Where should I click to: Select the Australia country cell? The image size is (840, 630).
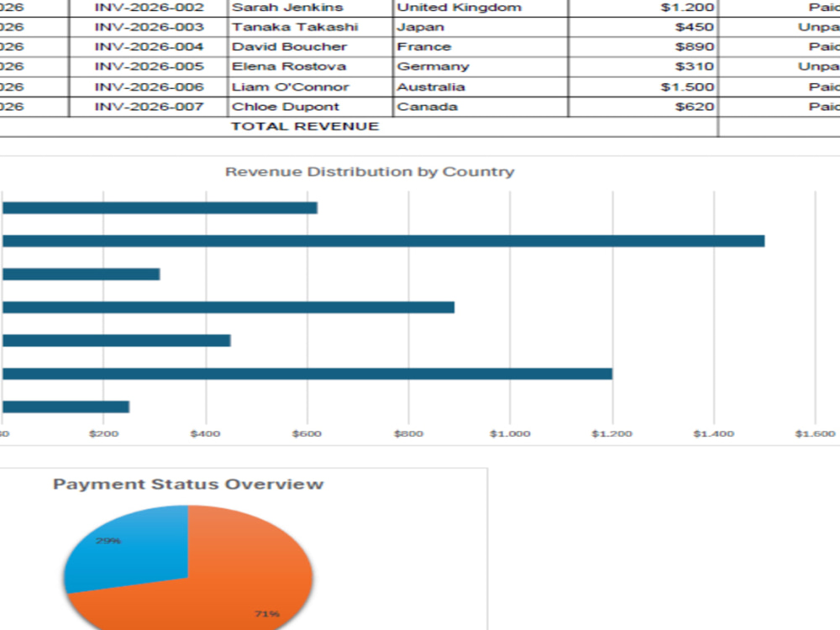point(480,87)
